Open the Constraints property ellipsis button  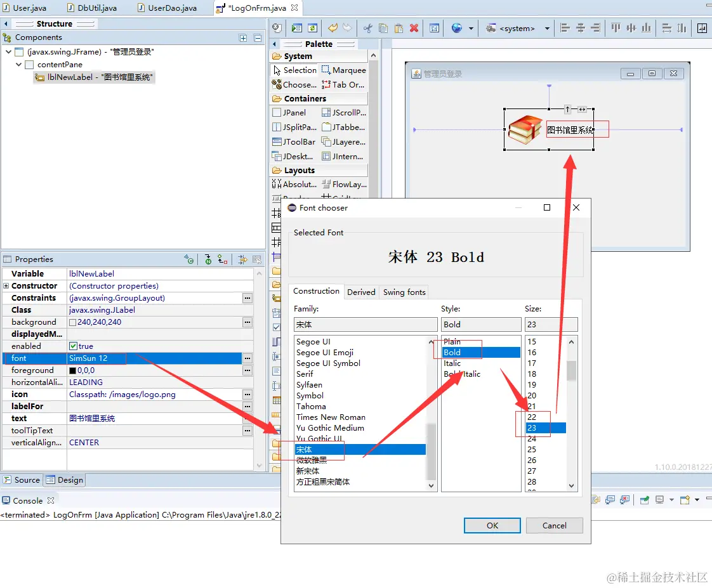247,298
